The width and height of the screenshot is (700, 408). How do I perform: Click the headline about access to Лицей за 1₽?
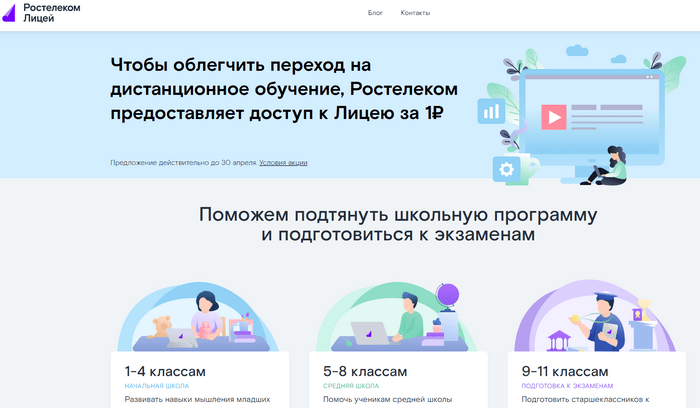point(284,89)
